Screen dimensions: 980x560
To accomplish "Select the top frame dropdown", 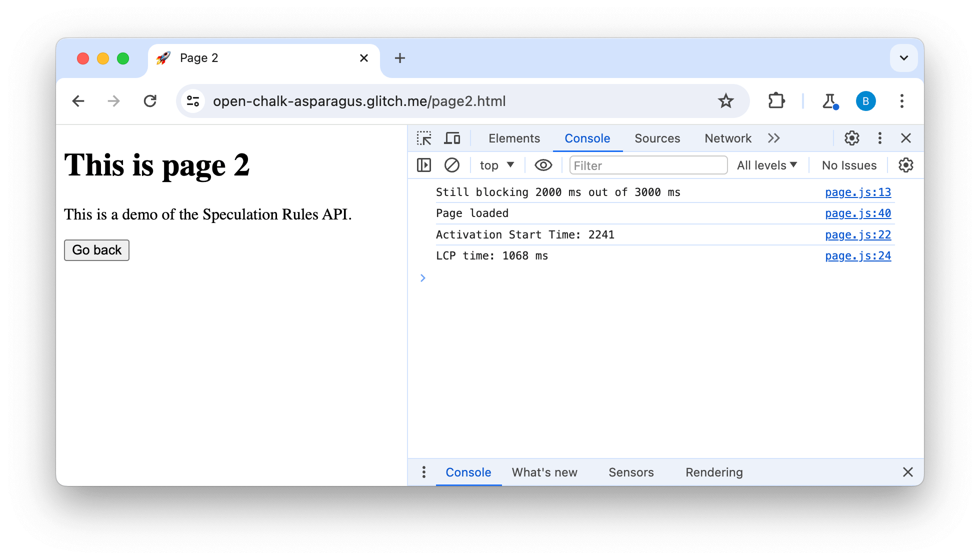I will [495, 165].
